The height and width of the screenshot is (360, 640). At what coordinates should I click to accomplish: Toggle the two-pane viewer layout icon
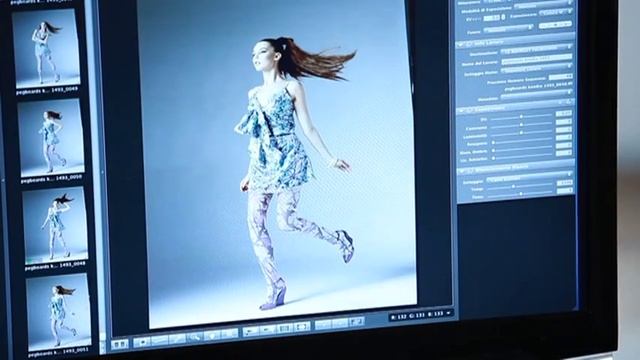pos(120,344)
